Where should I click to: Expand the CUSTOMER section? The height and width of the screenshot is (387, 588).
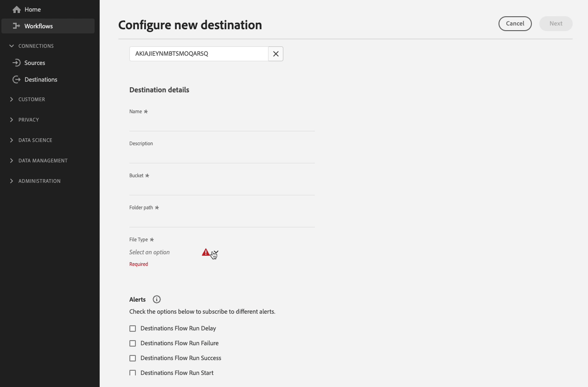coord(11,99)
